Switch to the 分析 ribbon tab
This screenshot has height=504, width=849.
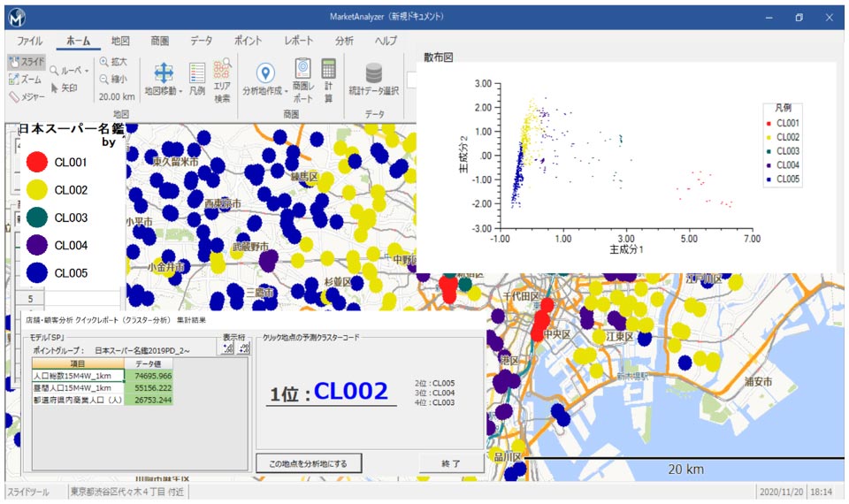[x=344, y=41]
